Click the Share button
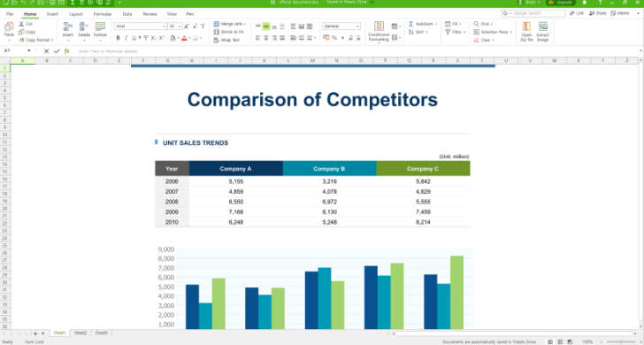The width and height of the screenshot is (644, 345). coord(598,13)
